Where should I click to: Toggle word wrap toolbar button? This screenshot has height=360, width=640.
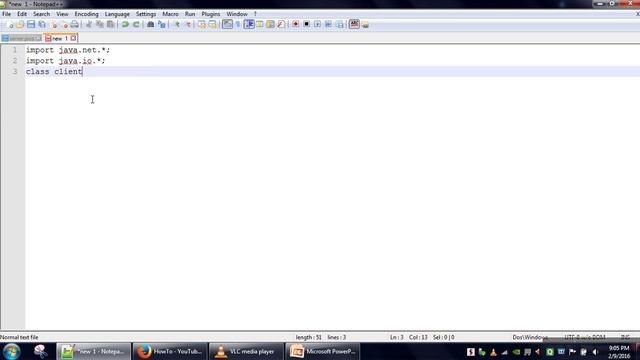(227, 24)
